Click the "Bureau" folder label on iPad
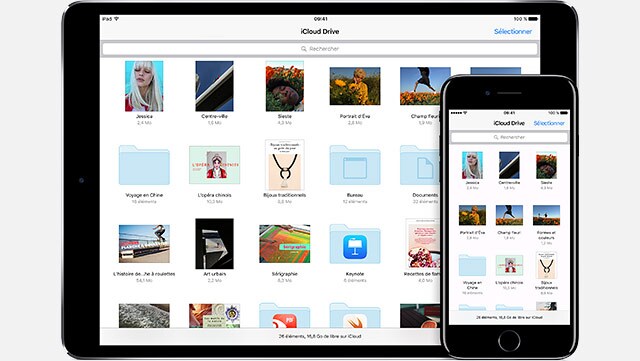640x361 pixels. [x=355, y=195]
